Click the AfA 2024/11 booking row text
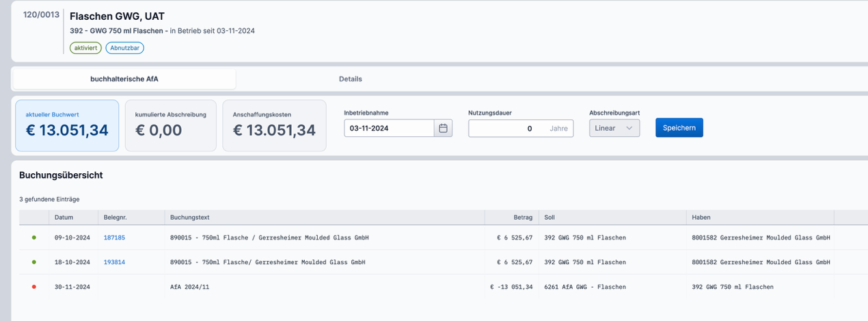 189,287
